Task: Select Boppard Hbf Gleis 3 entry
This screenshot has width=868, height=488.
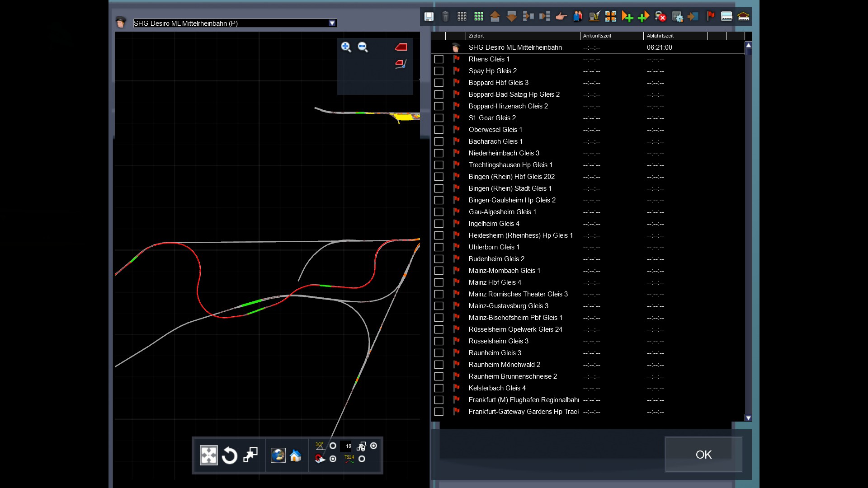Action: coord(498,83)
